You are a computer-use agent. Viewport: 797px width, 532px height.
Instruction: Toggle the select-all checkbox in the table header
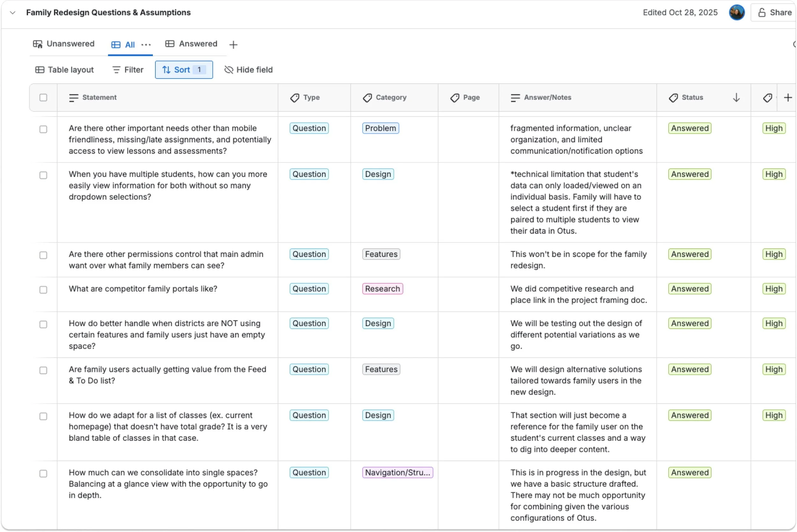[43, 98]
